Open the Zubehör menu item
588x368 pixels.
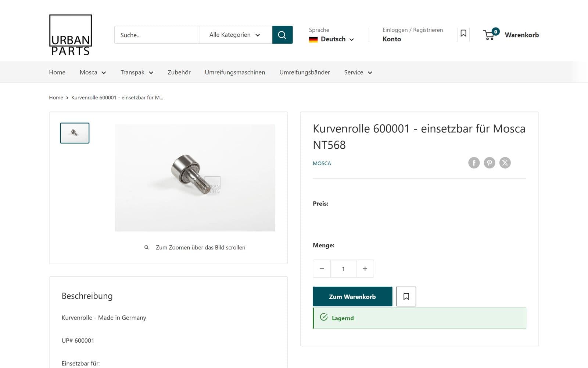[179, 72]
